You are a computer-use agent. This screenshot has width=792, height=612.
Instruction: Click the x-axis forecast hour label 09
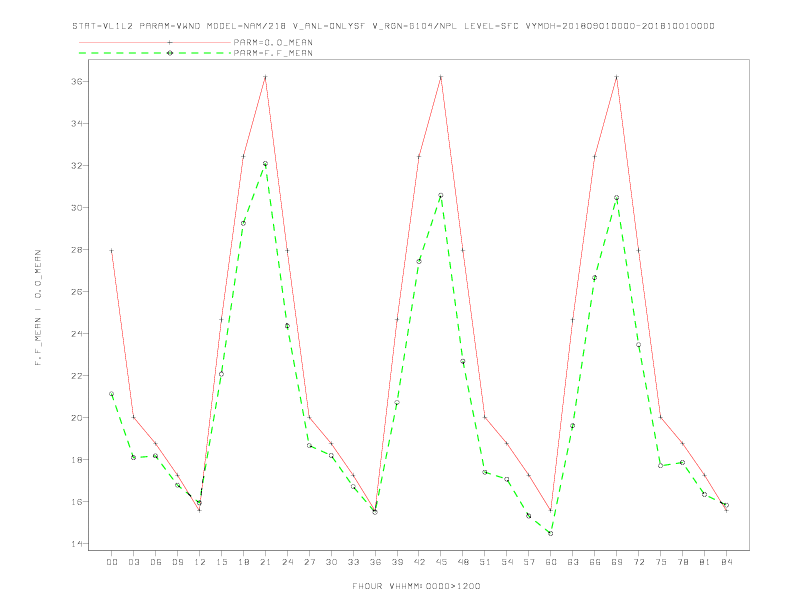click(177, 562)
